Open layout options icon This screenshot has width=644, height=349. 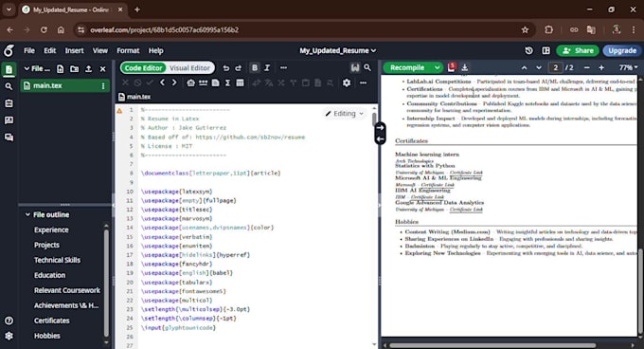click(x=546, y=50)
